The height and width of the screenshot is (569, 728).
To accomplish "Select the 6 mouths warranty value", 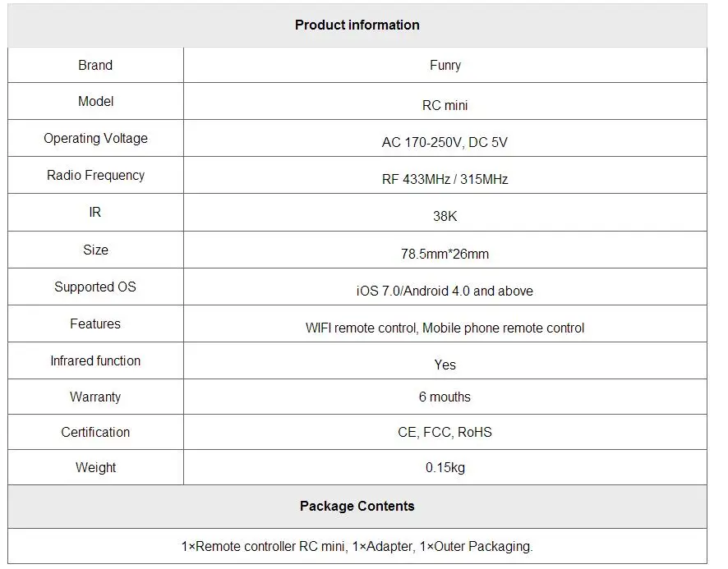I will click(445, 397).
